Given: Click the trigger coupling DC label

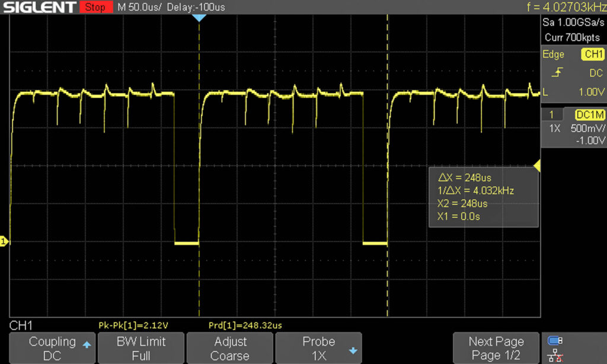Looking at the screenshot, I should [x=596, y=73].
